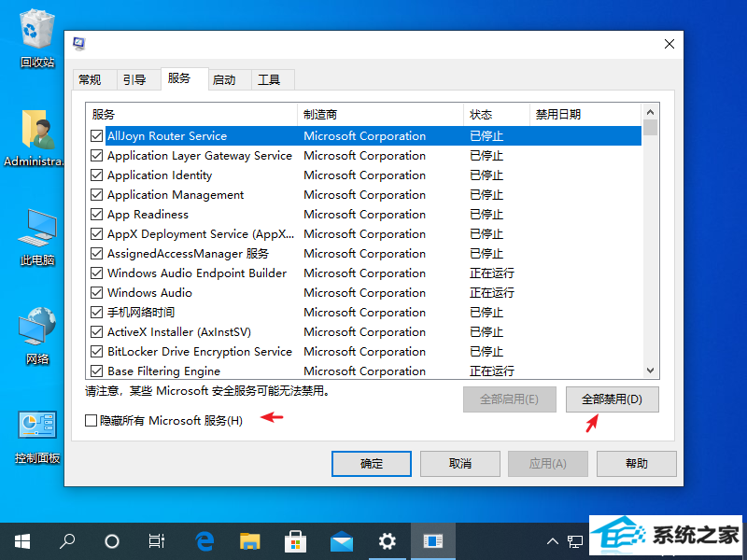Open Microsoft Store from taskbar
747x560 pixels.
coord(295,541)
